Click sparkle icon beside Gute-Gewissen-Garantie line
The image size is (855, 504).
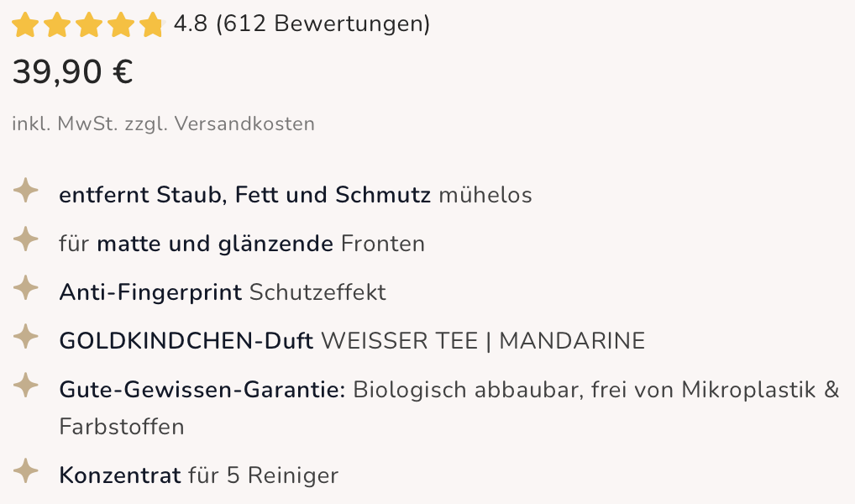tap(26, 386)
